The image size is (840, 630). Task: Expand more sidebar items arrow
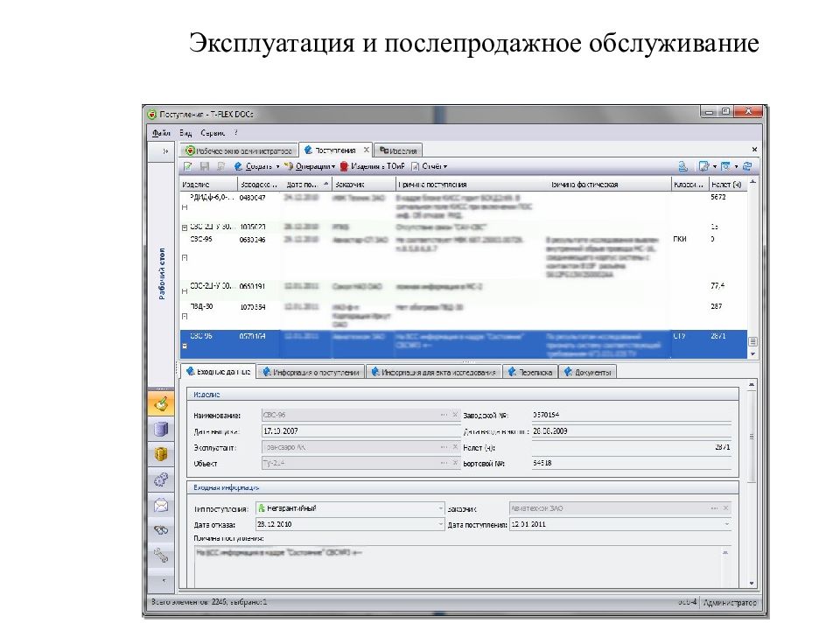click(x=164, y=580)
